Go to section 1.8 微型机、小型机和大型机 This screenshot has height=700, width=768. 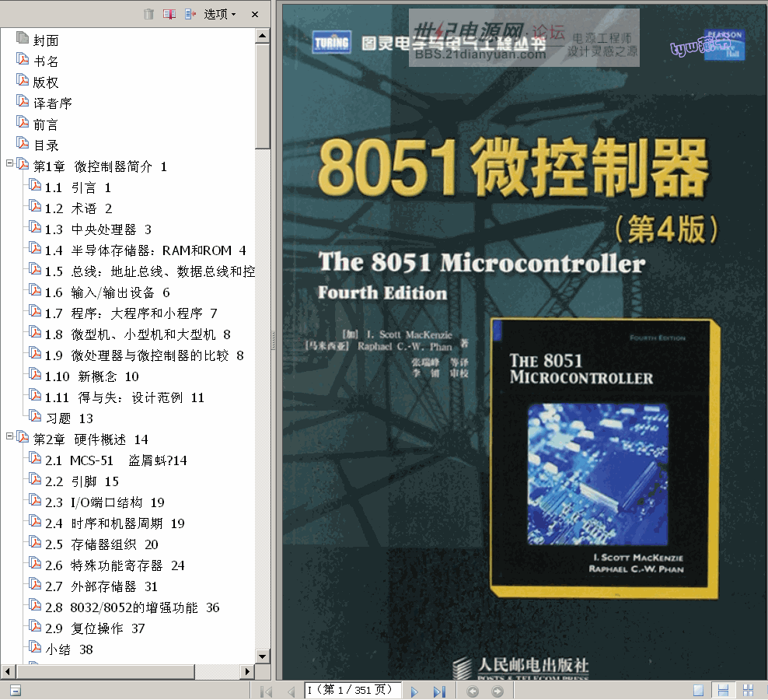point(138,334)
